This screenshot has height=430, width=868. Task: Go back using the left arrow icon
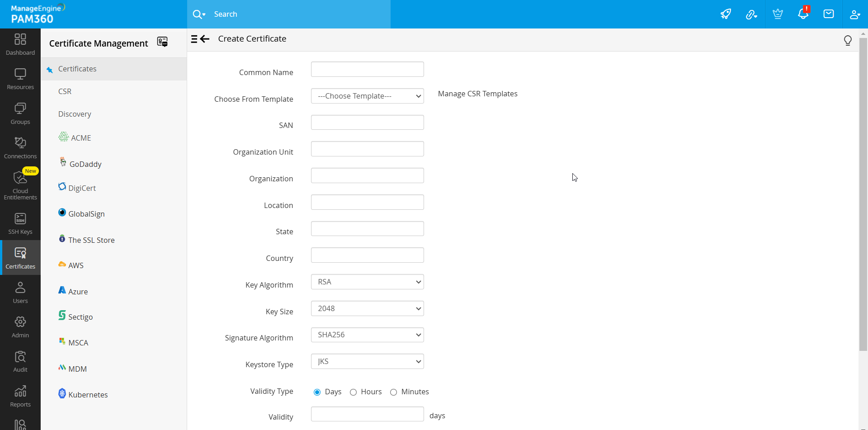[x=205, y=39]
